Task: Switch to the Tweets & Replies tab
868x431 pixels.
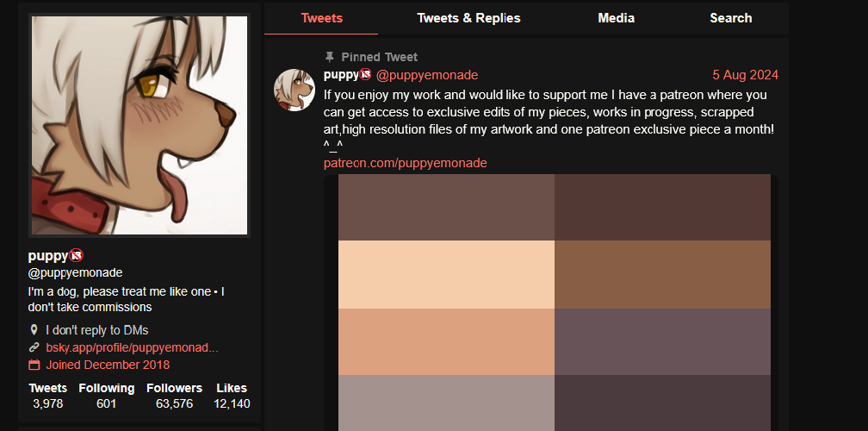Action: (x=468, y=18)
